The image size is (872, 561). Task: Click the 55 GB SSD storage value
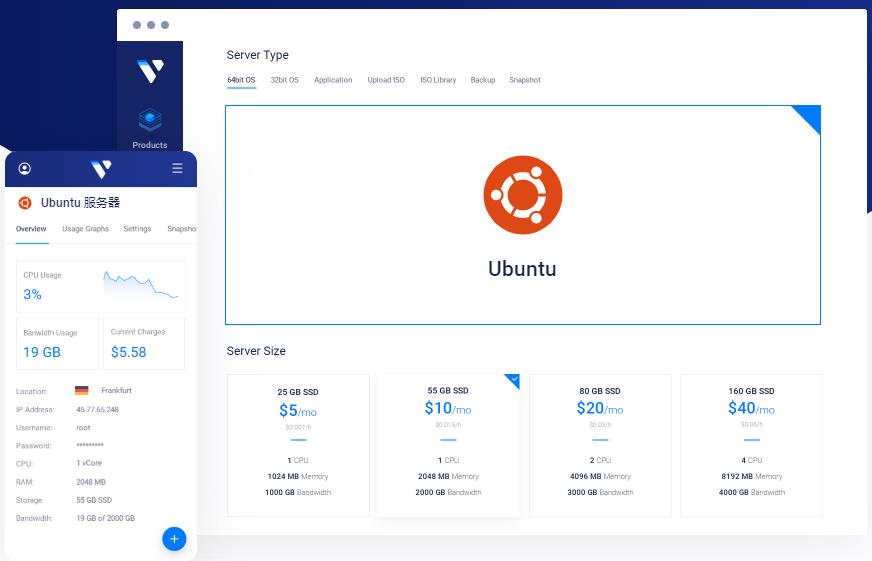pos(94,500)
